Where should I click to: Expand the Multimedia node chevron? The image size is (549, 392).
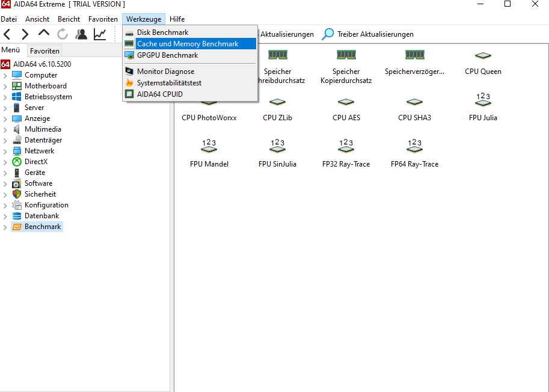5,130
